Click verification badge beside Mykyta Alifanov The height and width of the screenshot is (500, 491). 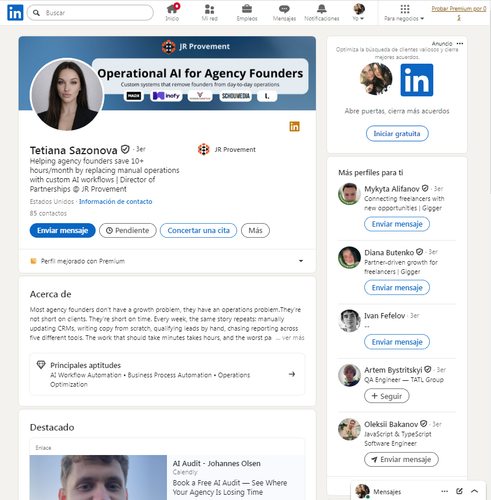[x=425, y=188]
